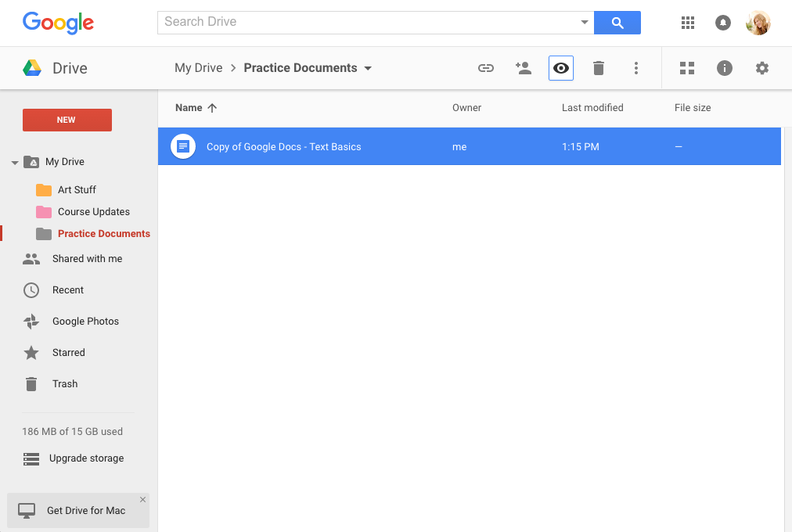Image resolution: width=792 pixels, height=532 pixels.
Task: Click the trash remove icon in toolbar
Action: [599, 68]
